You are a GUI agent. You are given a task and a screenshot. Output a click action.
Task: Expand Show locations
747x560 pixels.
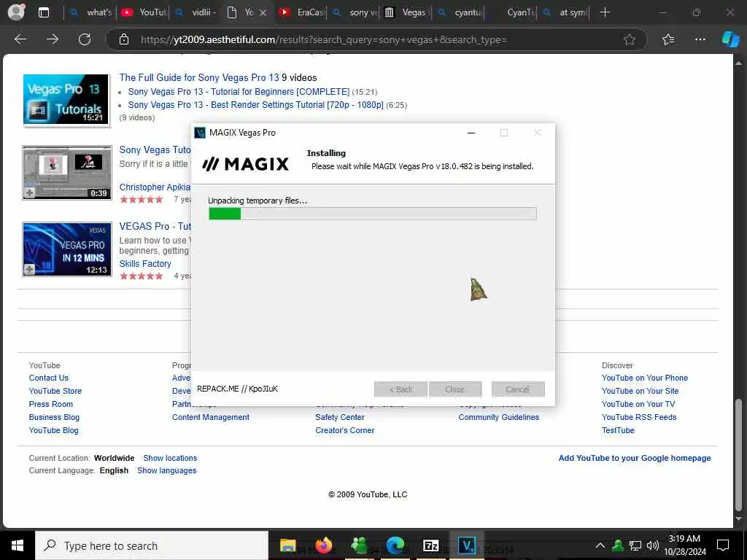(170, 458)
